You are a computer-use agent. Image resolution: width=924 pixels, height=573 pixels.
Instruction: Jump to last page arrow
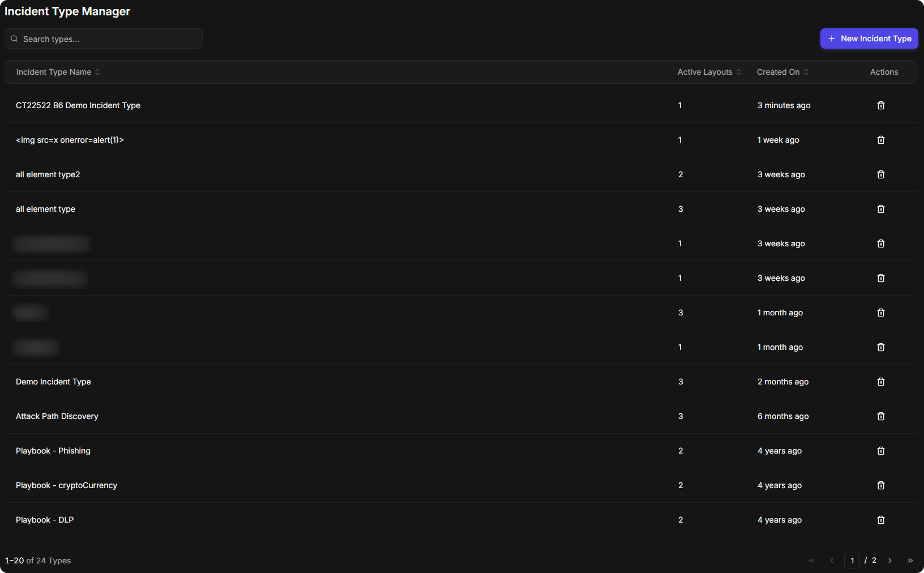(x=910, y=561)
